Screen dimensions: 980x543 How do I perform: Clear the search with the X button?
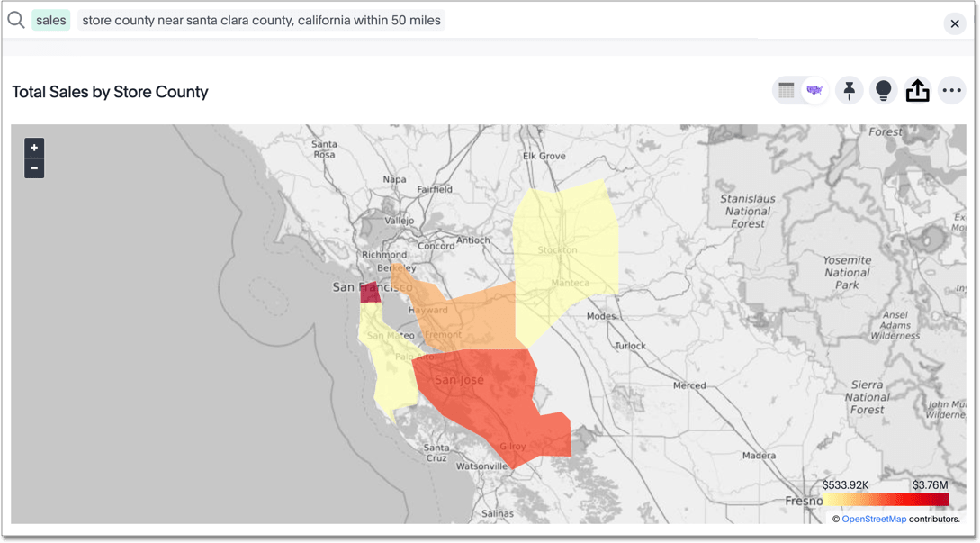(x=955, y=23)
